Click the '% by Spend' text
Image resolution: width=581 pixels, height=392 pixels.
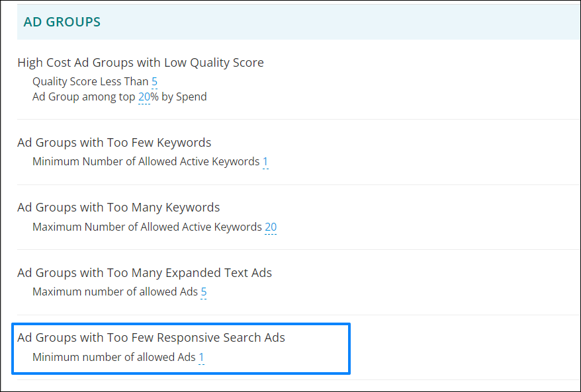pyautogui.click(x=179, y=97)
